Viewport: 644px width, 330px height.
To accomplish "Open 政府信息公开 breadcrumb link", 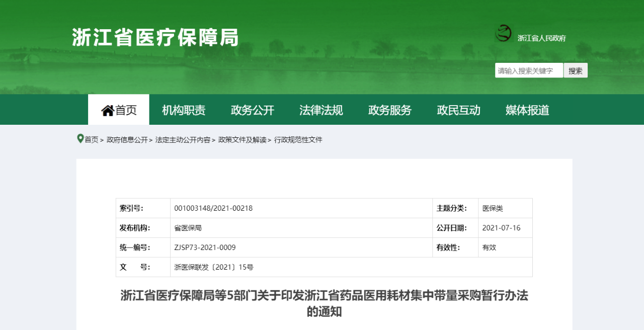I will pyautogui.click(x=127, y=140).
